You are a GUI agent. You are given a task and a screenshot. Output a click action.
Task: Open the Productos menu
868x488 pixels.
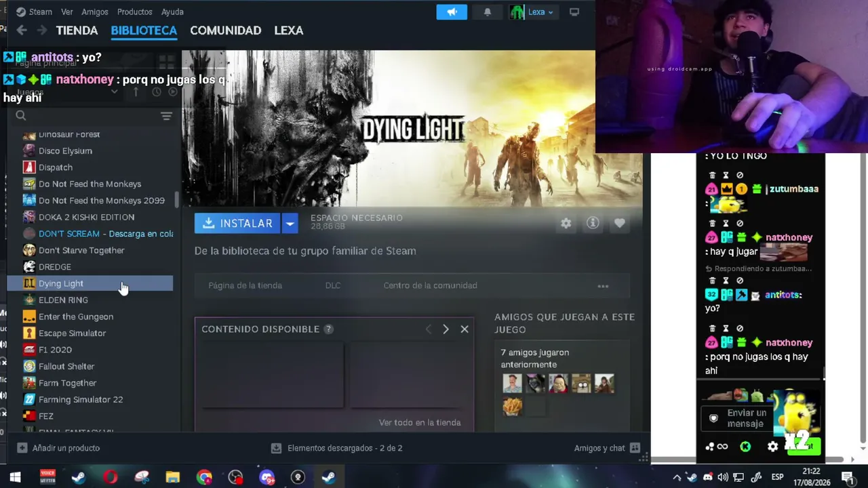point(134,12)
